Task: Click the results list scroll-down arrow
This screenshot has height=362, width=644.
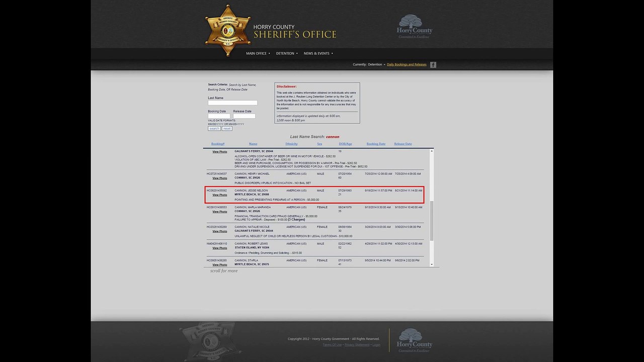Action: coord(431,264)
